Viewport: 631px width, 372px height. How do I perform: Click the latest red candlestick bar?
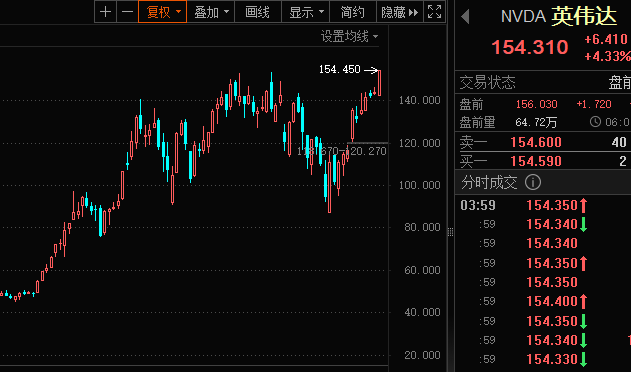379,83
